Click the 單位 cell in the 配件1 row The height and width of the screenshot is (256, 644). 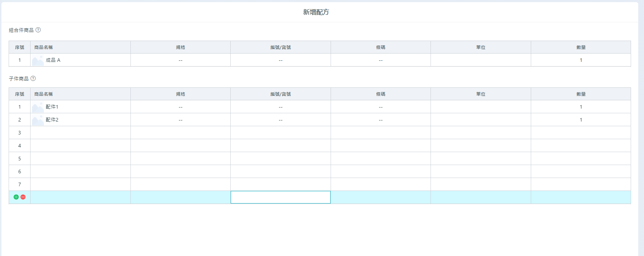coord(480,107)
